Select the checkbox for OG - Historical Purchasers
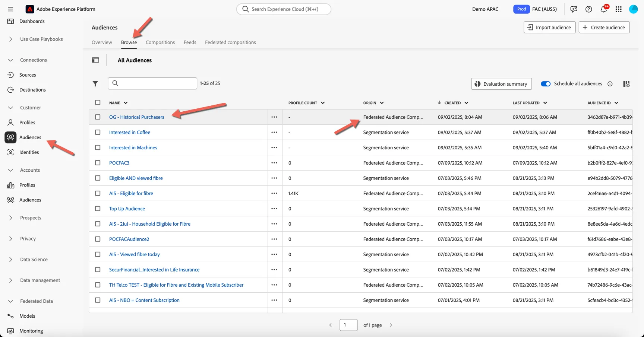644x337 pixels. coord(98,117)
